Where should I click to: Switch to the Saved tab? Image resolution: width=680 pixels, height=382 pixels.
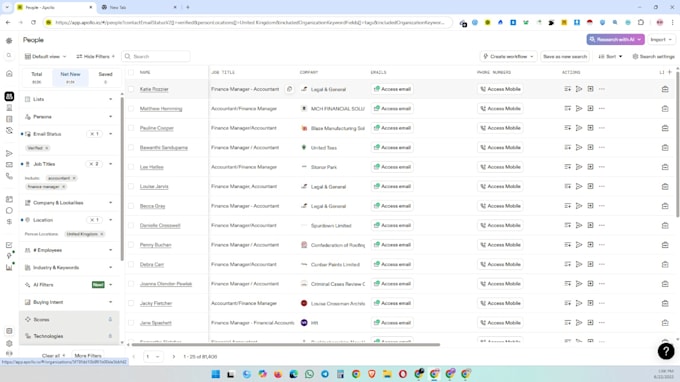pos(105,77)
